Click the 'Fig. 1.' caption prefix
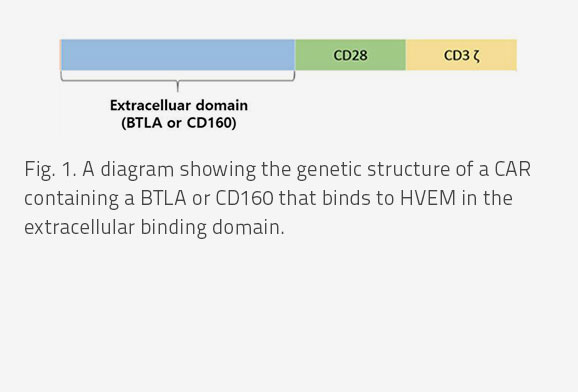 coord(51,170)
